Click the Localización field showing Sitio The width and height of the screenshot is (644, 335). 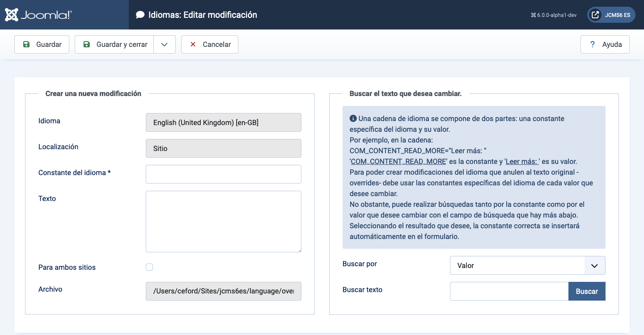[224, 148]
